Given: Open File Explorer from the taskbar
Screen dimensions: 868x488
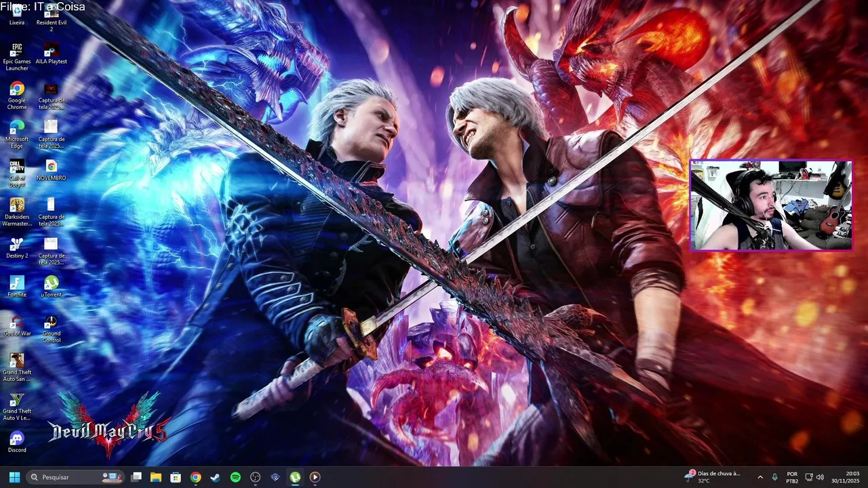Looking at the screenshot, I should pos(156,477).
